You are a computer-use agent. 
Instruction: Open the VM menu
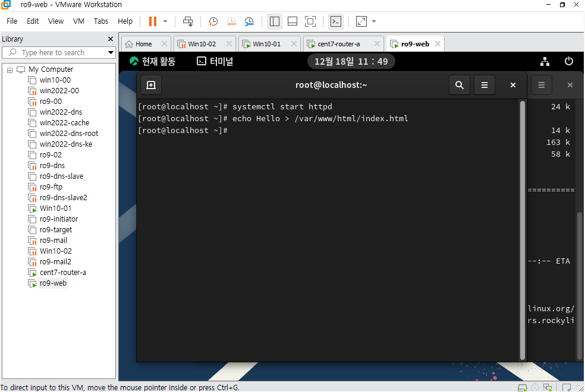[x=78, y=21]
